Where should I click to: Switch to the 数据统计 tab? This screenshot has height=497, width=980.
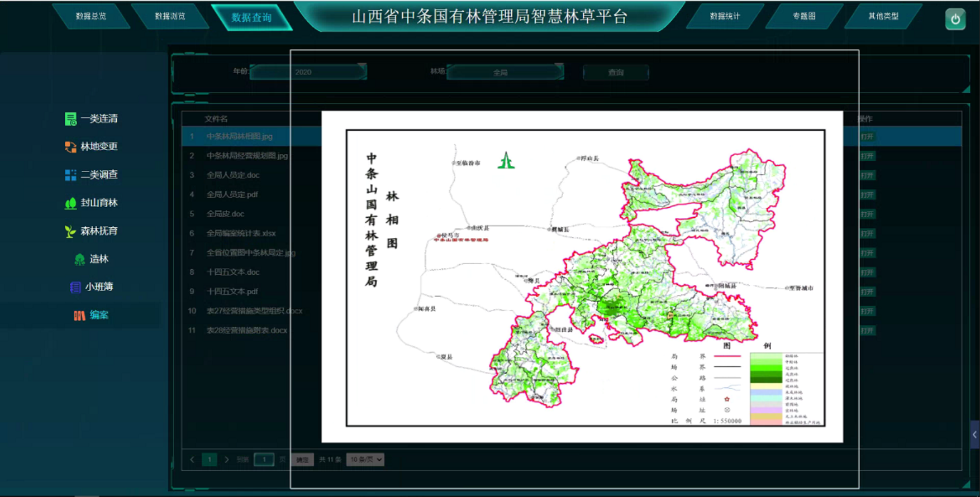point(725,16)
